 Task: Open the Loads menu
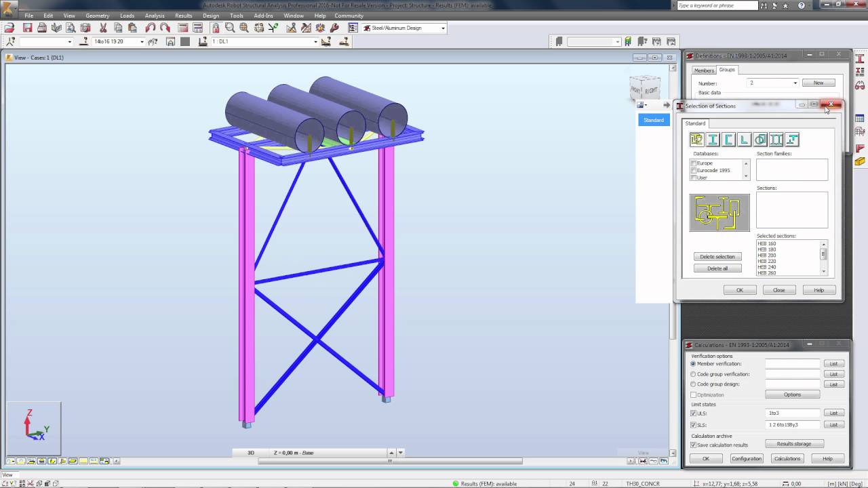coord(127,16)
